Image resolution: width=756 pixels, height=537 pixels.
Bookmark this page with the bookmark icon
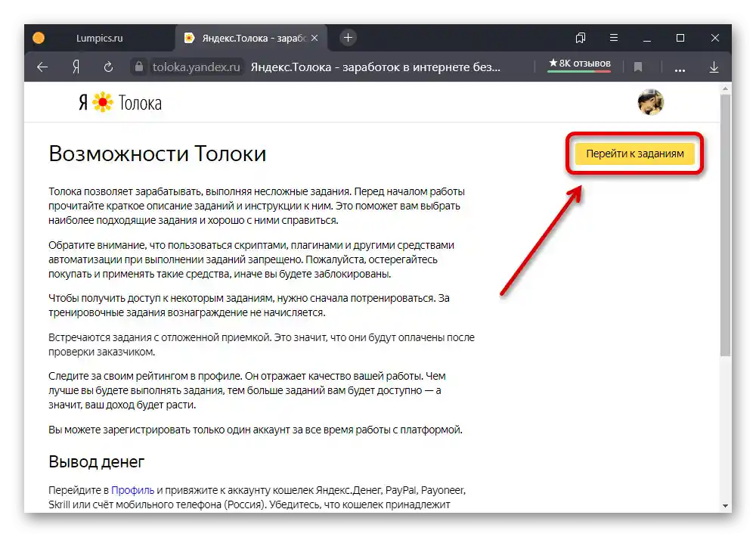point(638,67)
